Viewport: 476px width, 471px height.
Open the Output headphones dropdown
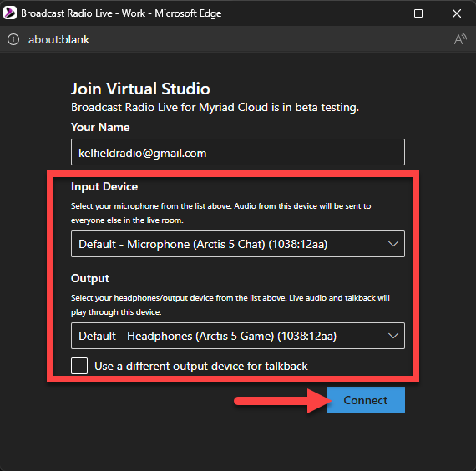(x=238, y=336)
